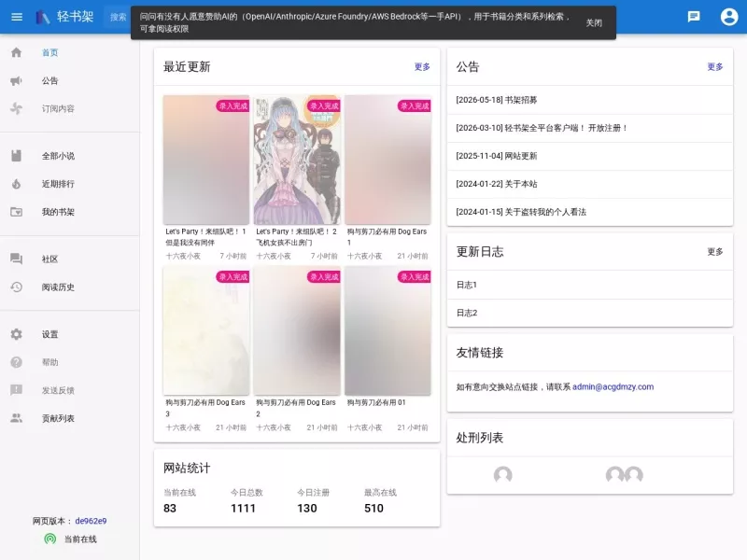Click the 录入完成 badge on Let's Party 2
Screen dimensions: 747x560
324,105
